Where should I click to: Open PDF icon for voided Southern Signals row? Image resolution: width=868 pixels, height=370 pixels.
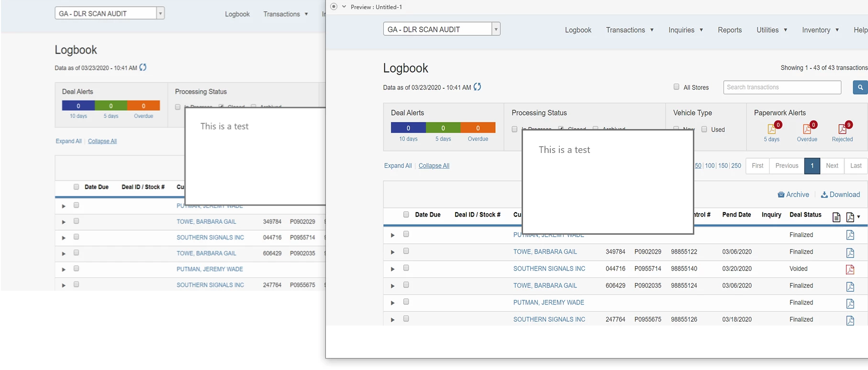850,269
